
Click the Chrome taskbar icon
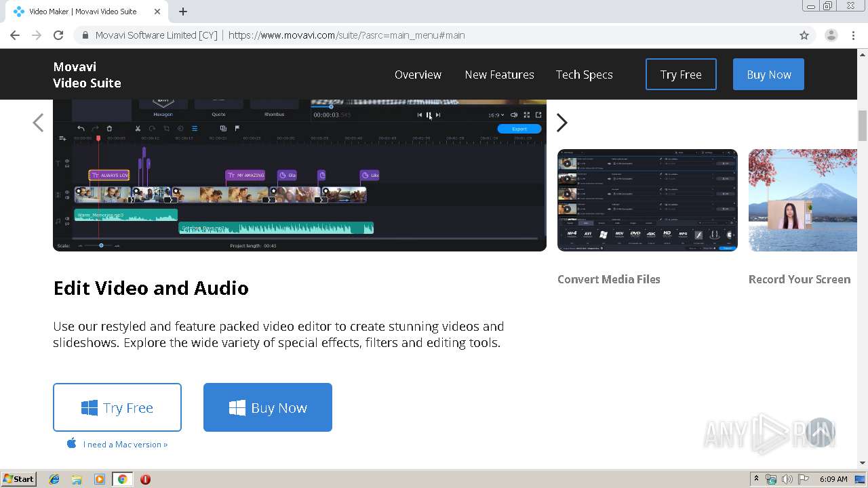[122, 479]
